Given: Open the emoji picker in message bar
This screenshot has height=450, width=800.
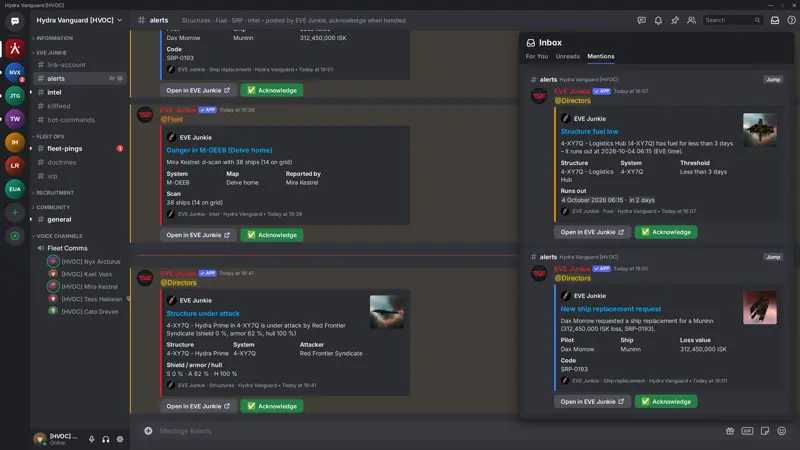Looking at the screenshot, I should coord(782,431).
